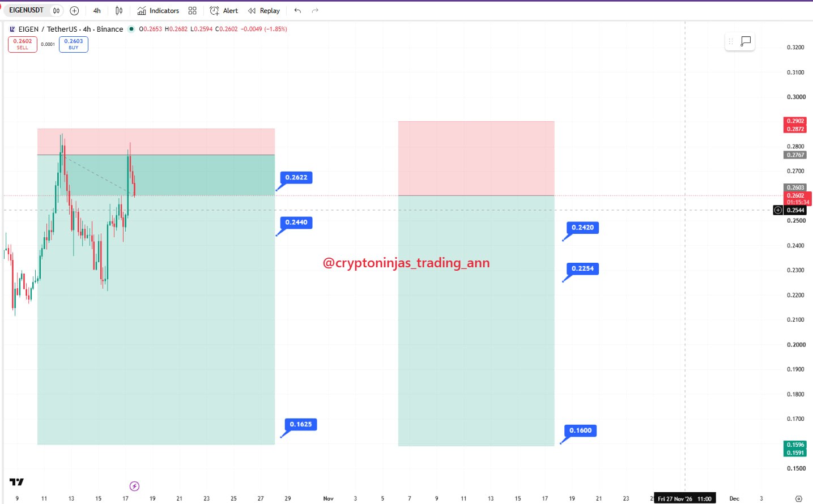The height and width of the screenshot is (504, 813).
Task: Select the 0.2622 callout label
Action: (x=296, y=177)
